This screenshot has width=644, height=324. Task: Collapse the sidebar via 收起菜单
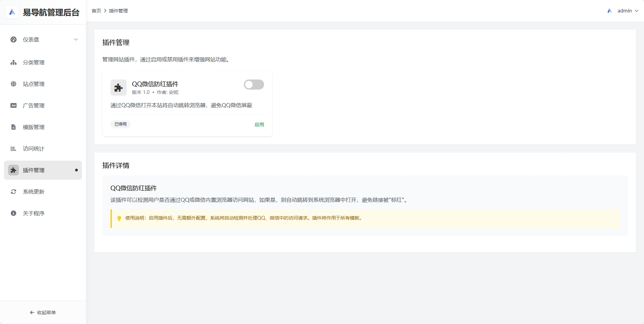pyautogui.click(x=43, y=312)
